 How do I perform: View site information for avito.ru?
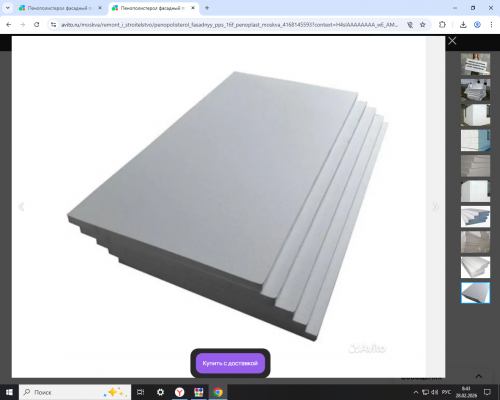53,25
